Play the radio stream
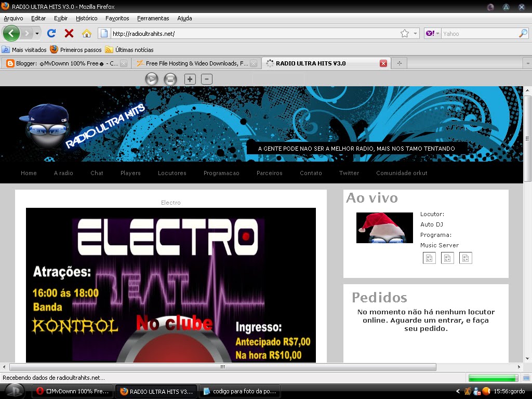Screen dimensions: 532x399 (152, 79)
